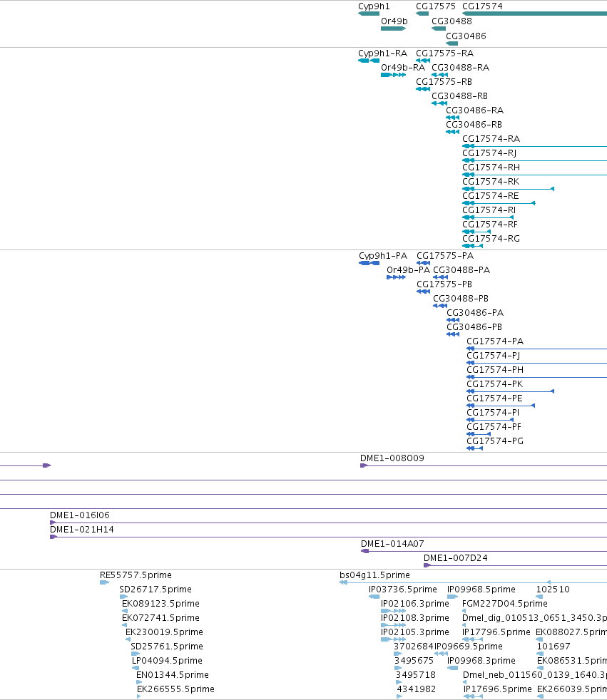
Task: Open protein label CG17574-PE
Action: click(494, 398)
